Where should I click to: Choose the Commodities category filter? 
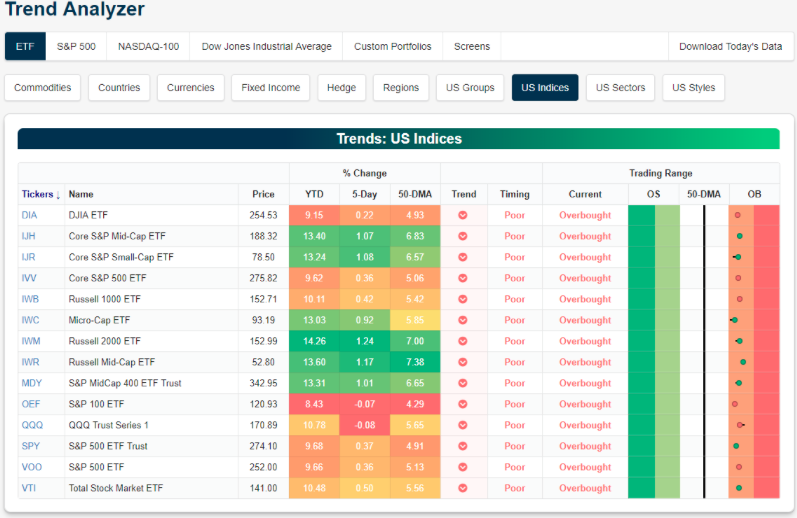[43, 88]
